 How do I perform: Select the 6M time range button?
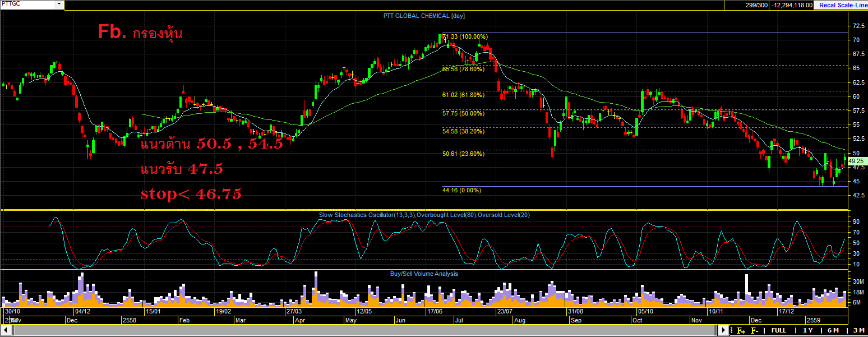point(832,330)
